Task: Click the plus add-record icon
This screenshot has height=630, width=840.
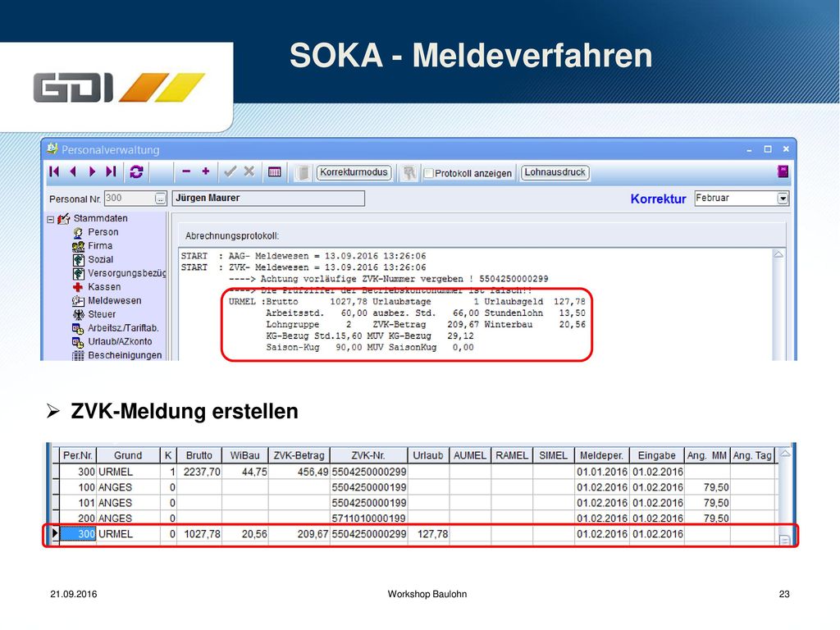Action: tap(206, 171)
